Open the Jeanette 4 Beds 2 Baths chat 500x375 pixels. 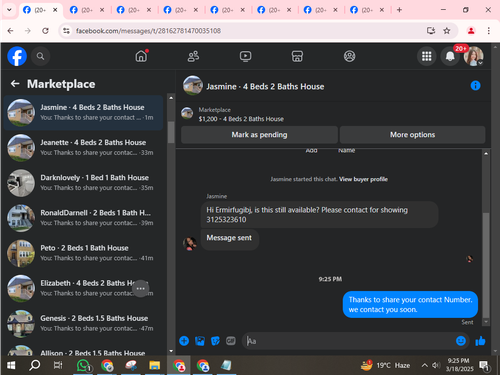click(83, 148)
